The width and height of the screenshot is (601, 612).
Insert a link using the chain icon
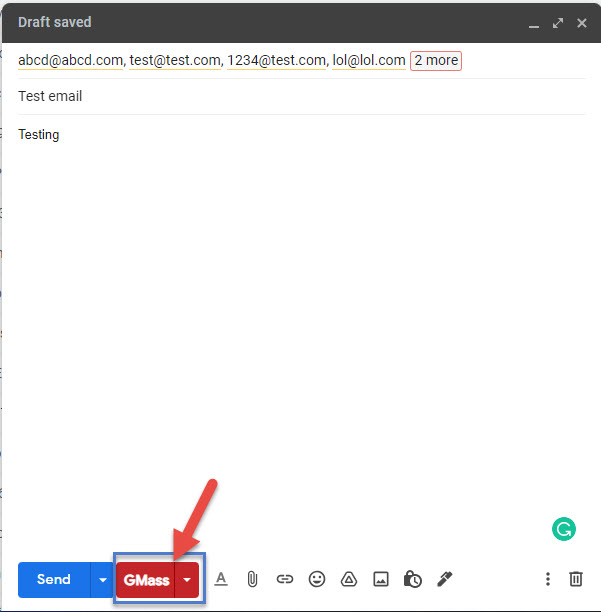(x=284, y=579)
